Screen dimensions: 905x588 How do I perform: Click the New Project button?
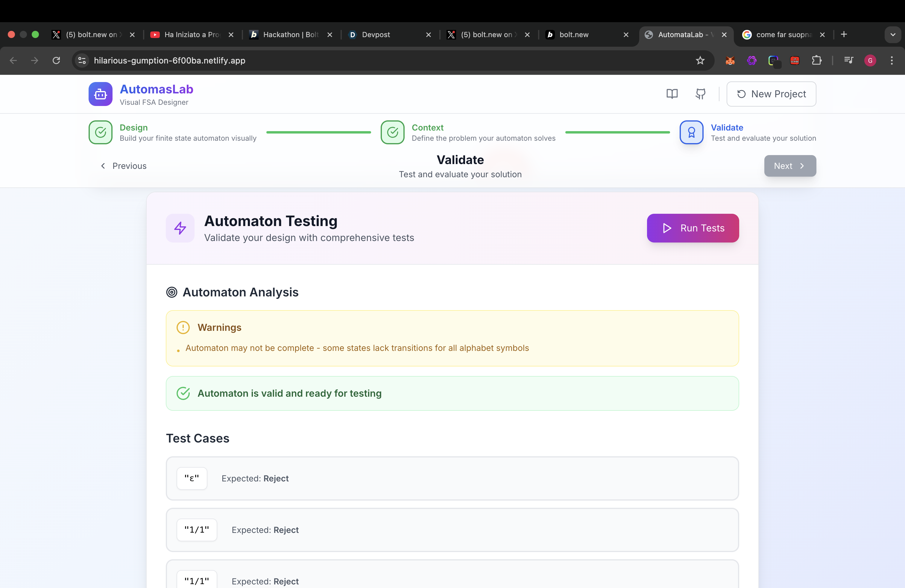point(771,94)
